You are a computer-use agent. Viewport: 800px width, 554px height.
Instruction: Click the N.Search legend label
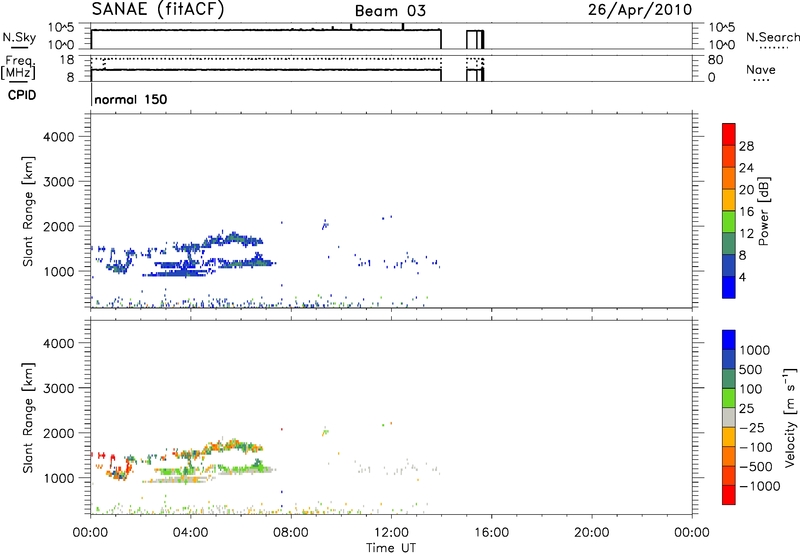772,37
